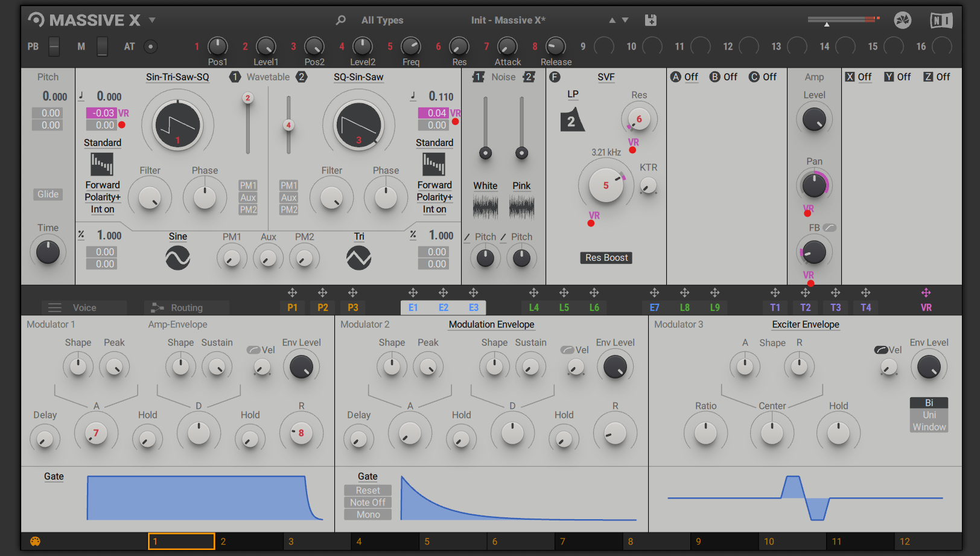Open the Massive X main menu arrow
This screenshot has width=980, height=556.
(152, 20)
